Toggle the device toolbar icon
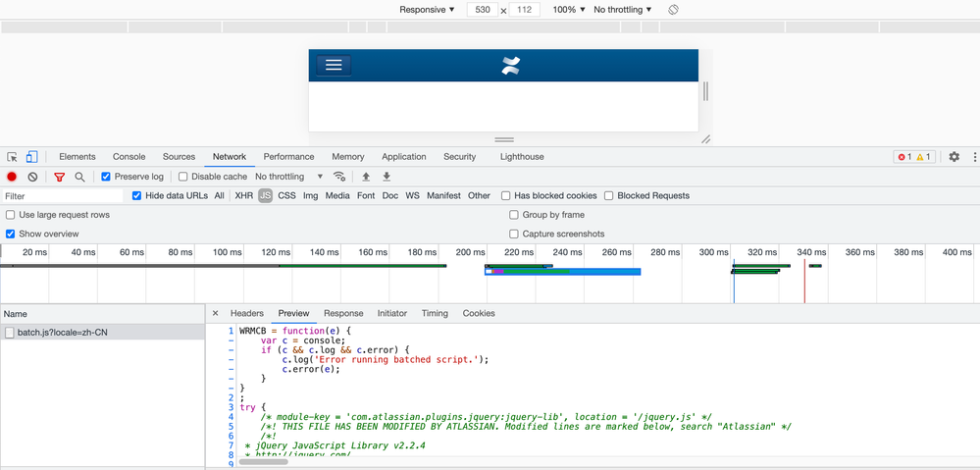Screen dimensions: 980x470 31,157
